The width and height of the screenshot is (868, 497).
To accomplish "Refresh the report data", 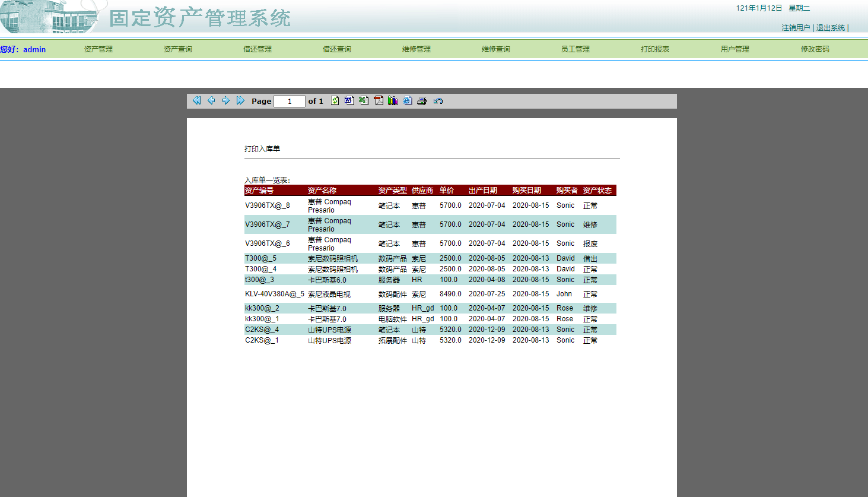I will 335,100.
